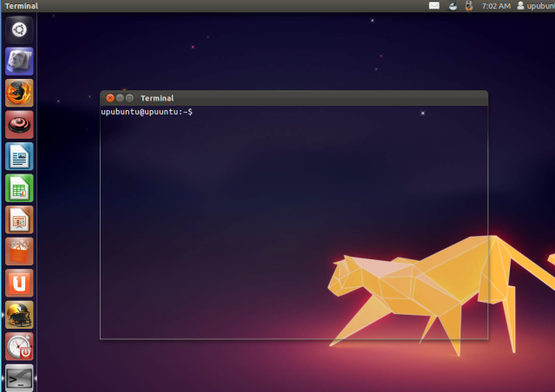Image resolution: width=555 pixels, height=392 pixels.
Task: Launch LibreOffice Impress presentation icon
Action: point(19,219)
